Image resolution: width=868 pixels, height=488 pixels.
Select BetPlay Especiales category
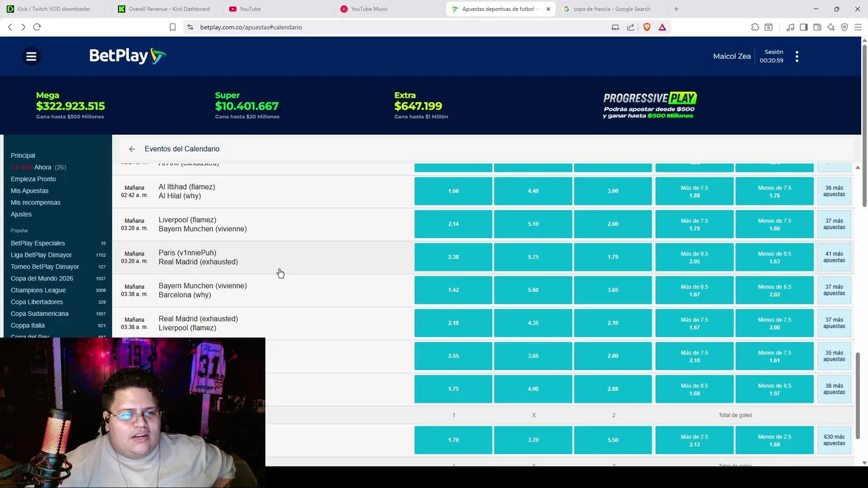(x=58, y=243)
